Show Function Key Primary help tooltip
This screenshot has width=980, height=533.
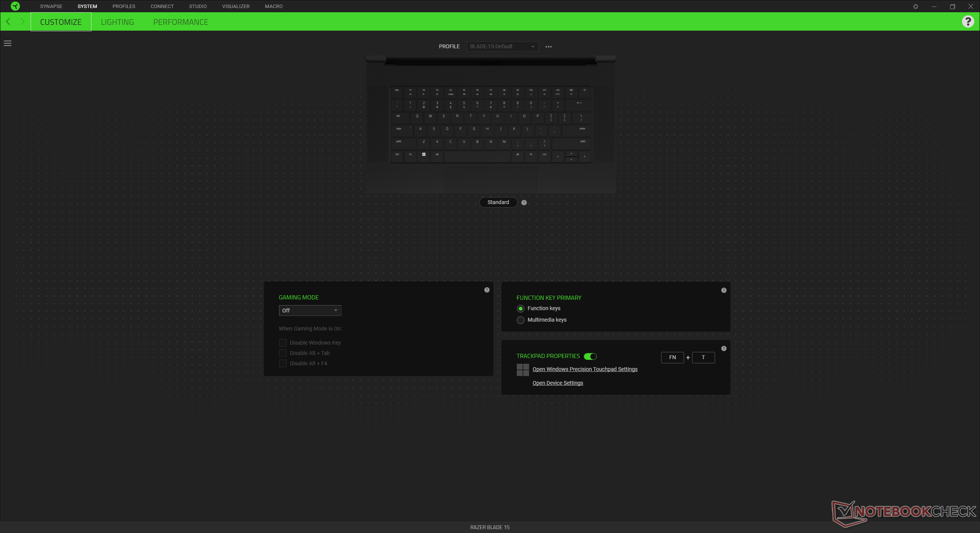coord(724,290)
